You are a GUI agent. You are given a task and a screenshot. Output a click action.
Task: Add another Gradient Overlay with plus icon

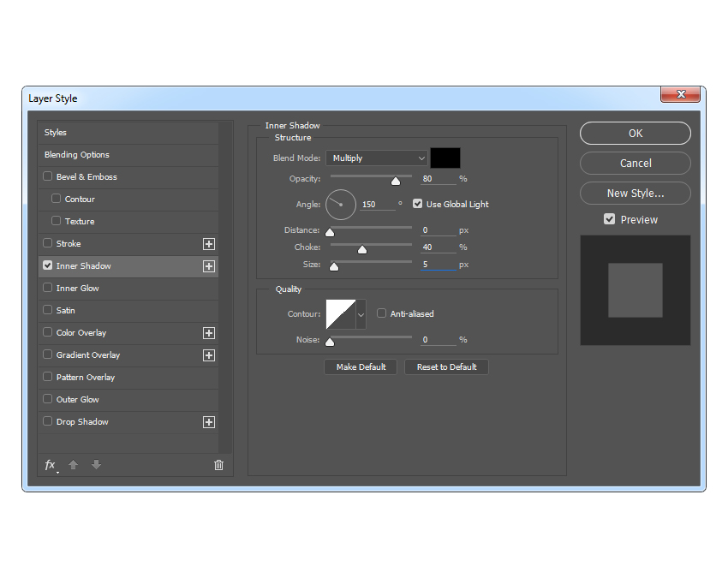coord(208,355)
